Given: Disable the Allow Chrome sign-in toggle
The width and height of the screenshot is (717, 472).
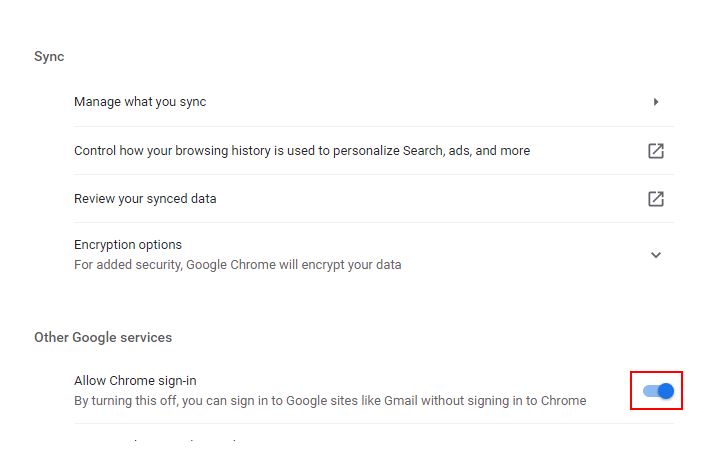Looking at the screenshot, I should 658,391.
